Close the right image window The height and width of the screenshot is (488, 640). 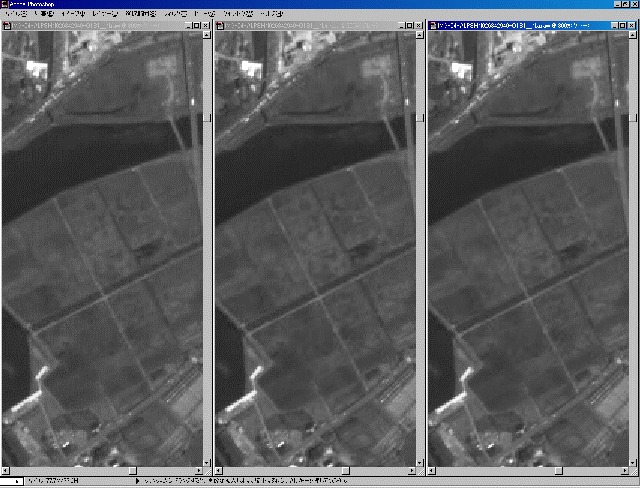coord(632,26)
